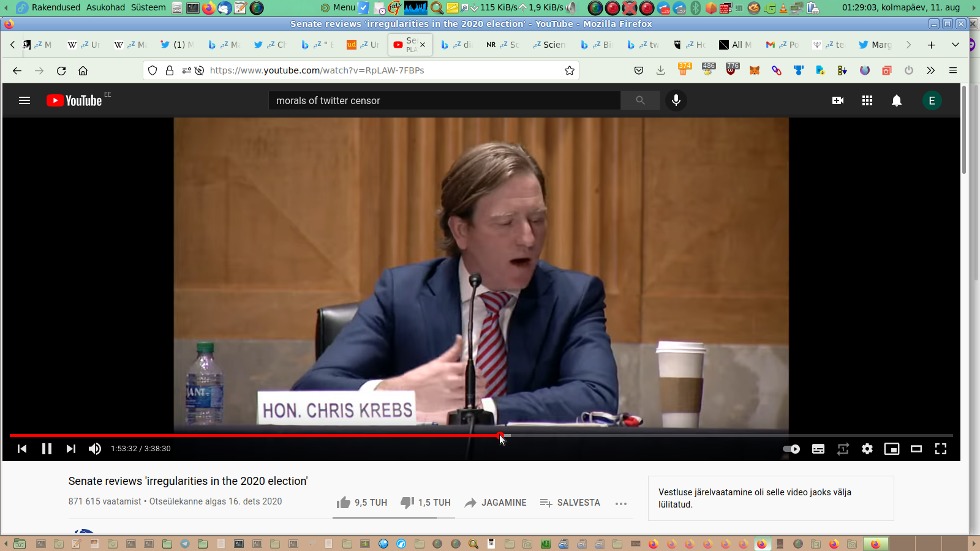Toggle the power-symbol extension in the toolbar
Viewport: 980px width, 551px height.
[909, 70]
